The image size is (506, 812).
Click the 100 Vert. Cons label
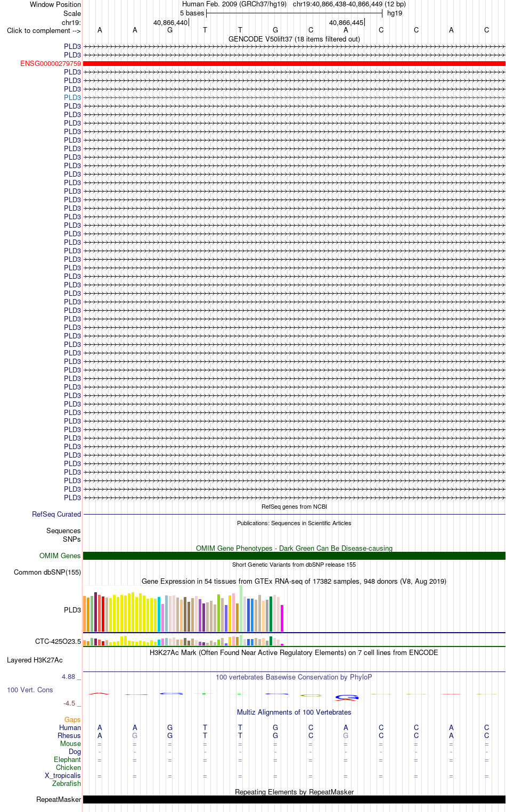30,690
